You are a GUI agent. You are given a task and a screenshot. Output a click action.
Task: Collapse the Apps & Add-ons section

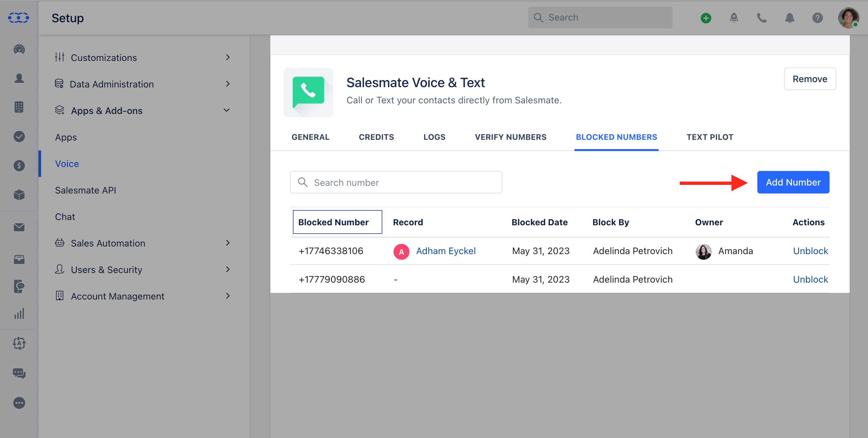[143, 111]
